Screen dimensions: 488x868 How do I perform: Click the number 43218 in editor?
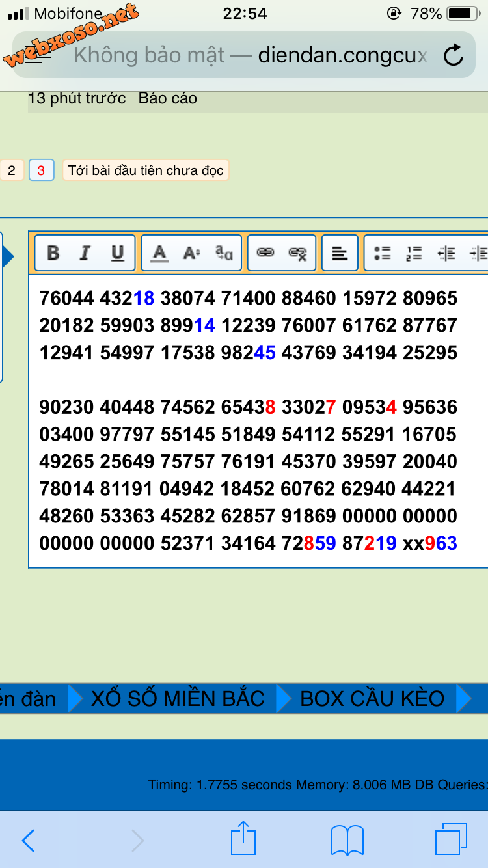tap(128, 298)
